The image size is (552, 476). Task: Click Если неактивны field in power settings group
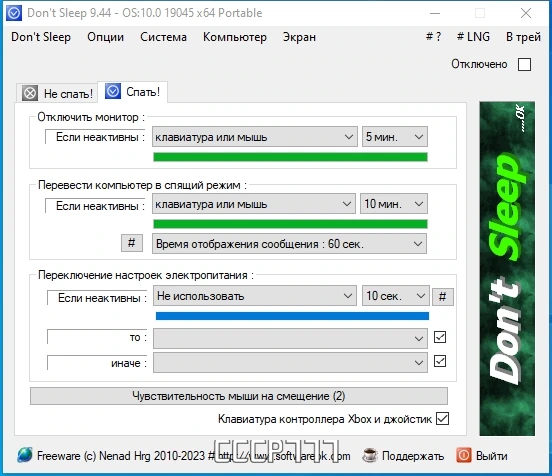click(x=98, y=298)
